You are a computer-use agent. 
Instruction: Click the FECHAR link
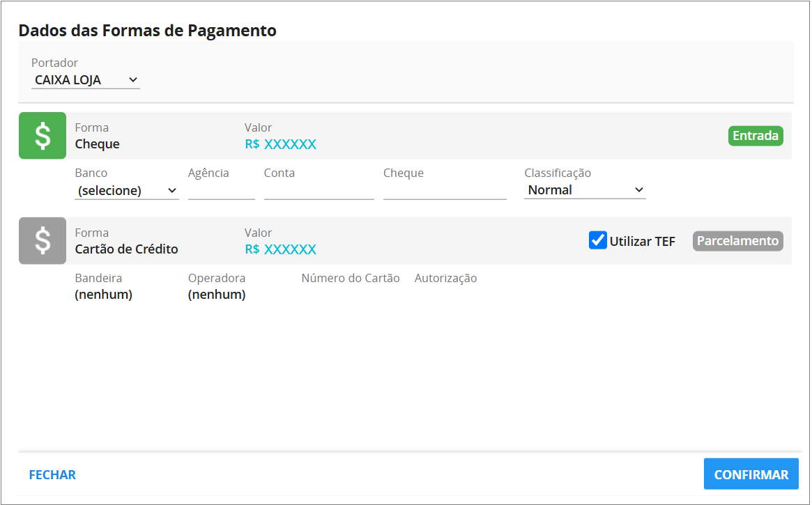pyautogui.click(x=52, y=475)
